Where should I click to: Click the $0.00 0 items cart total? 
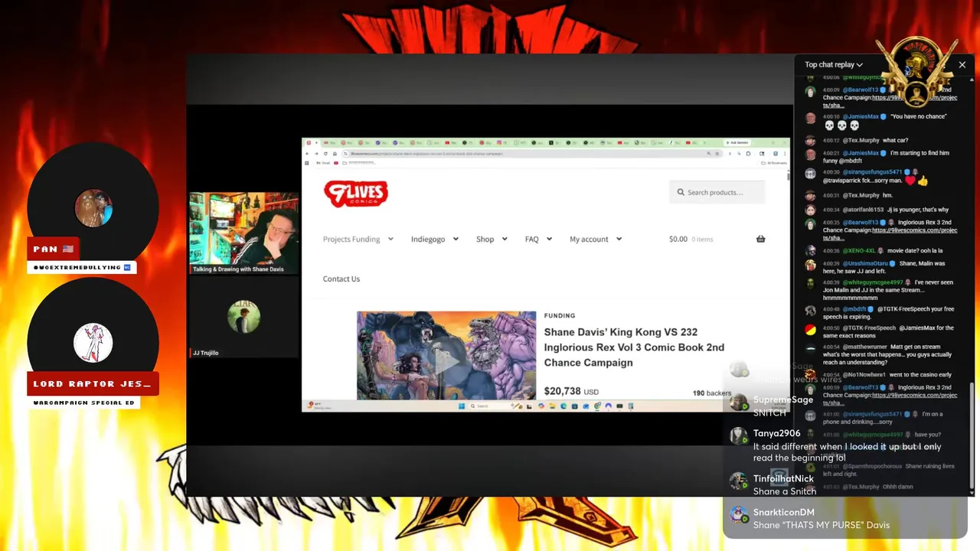pyautogui.click(x=691, y=239)
